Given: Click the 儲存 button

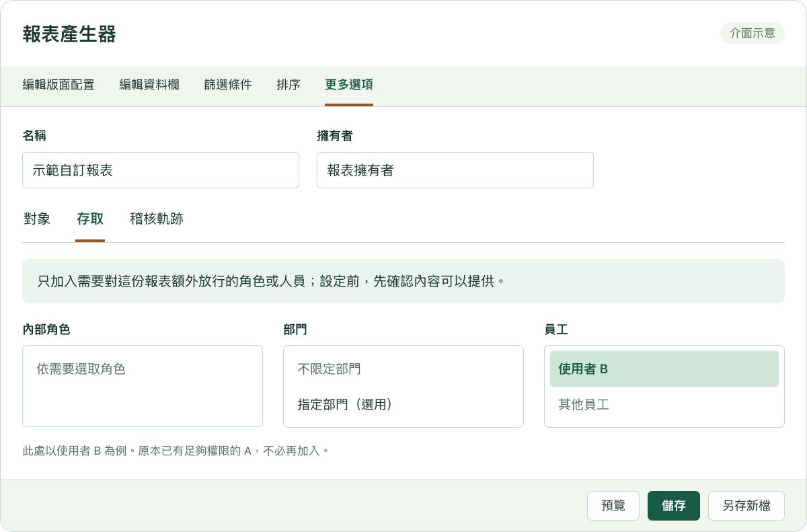Looking at the screenshot, I should (674, 506).
